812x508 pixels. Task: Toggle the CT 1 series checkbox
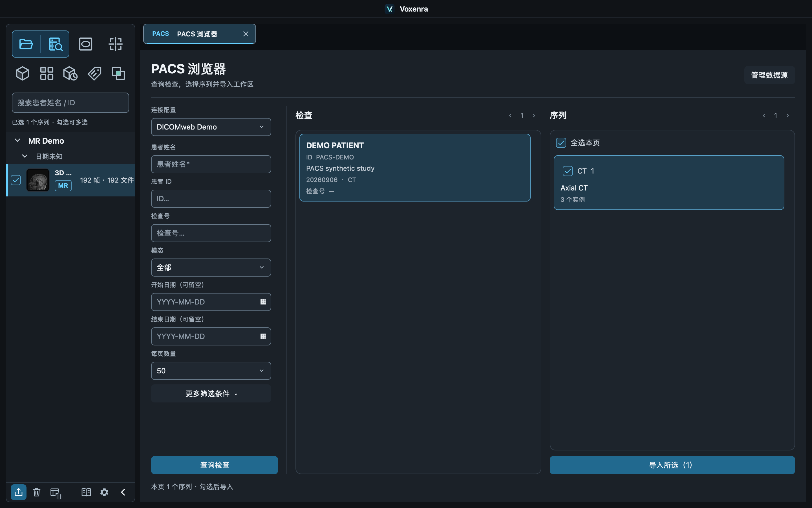click(x=568, y=171)
